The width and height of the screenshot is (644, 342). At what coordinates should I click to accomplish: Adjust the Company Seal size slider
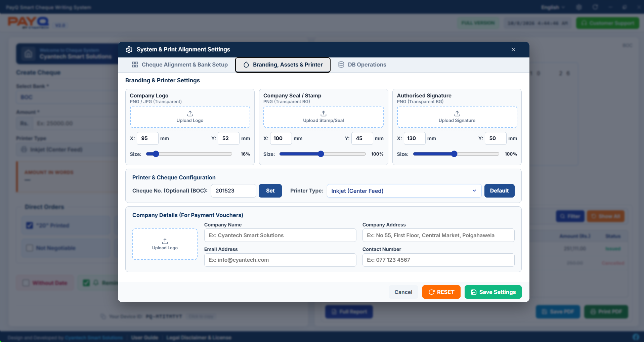[323, 154]
